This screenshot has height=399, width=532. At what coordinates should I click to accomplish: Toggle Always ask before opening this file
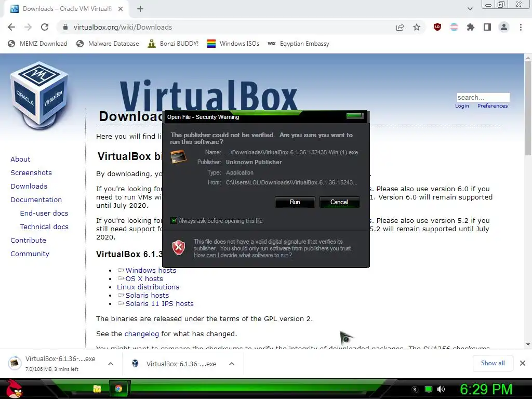(x=174, y=221)
